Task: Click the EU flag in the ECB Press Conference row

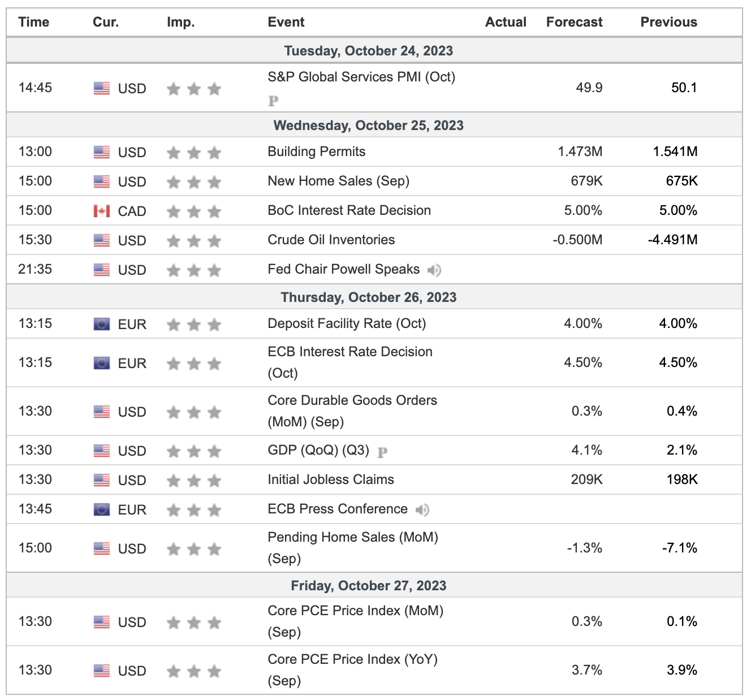Action: coord(102,510)
